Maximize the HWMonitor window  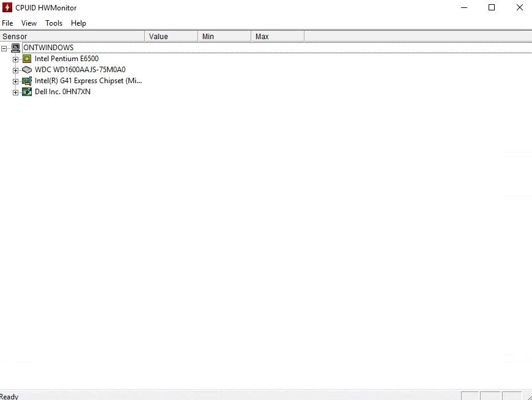491,7
